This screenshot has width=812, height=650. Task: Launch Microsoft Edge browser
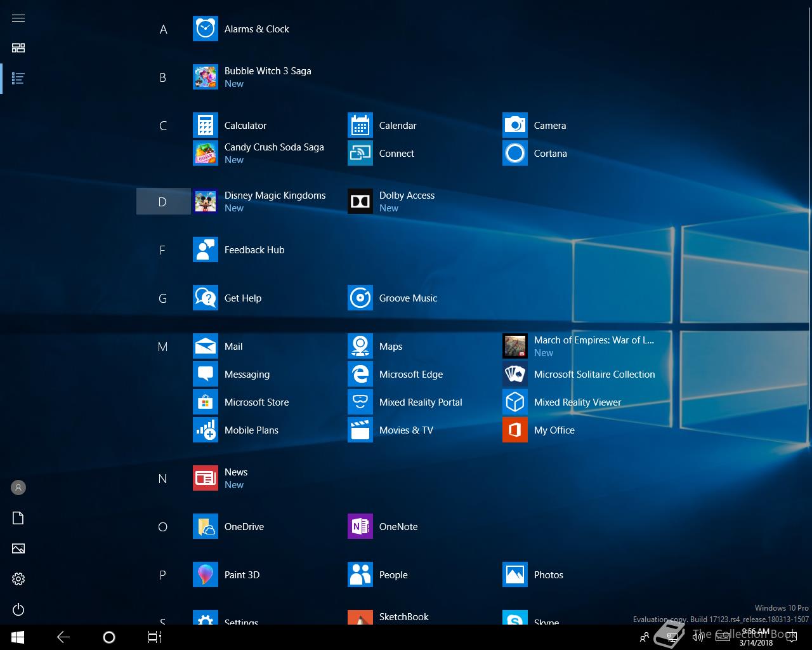tap(422, 375)
